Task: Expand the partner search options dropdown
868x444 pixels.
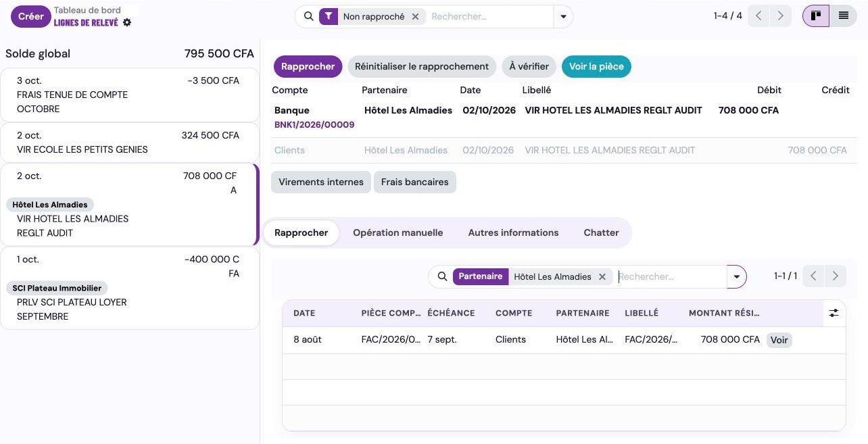Action: coord(736,276)
